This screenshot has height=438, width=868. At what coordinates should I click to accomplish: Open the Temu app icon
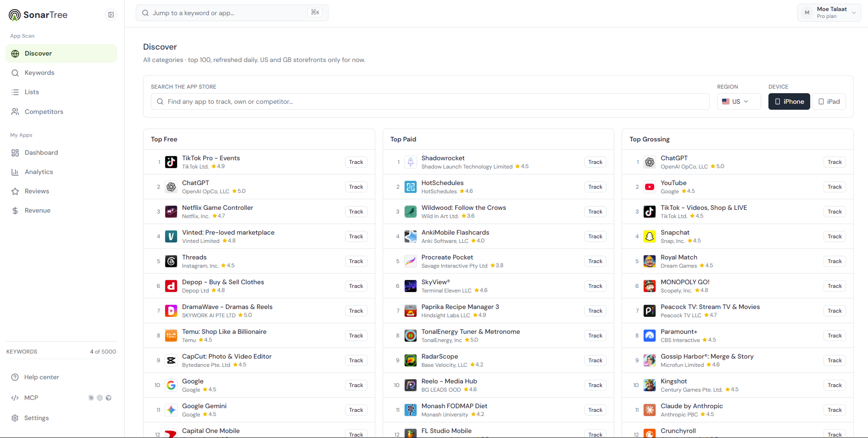click(171, 335)
